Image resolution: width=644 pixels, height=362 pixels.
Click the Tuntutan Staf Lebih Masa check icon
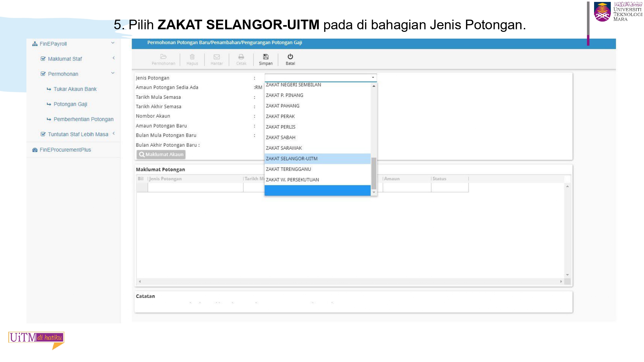(43, 134)
